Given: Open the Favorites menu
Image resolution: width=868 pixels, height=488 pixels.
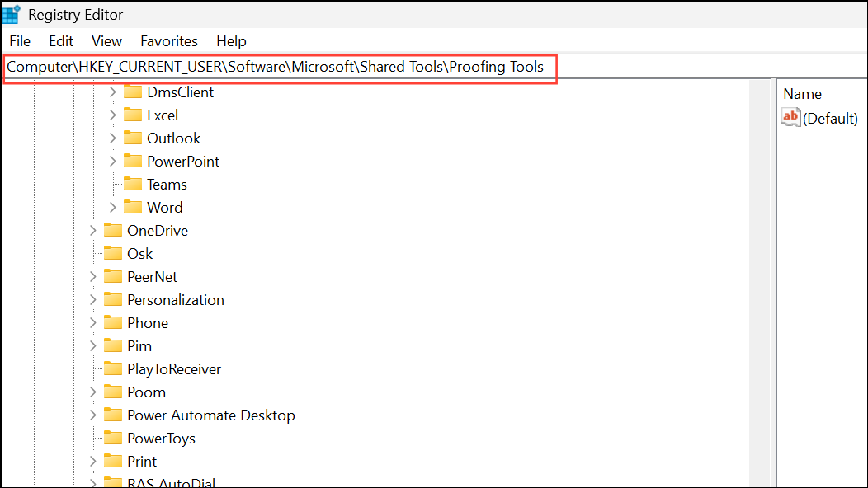Looking at the screenshot, I should click(x=169, y=41).
